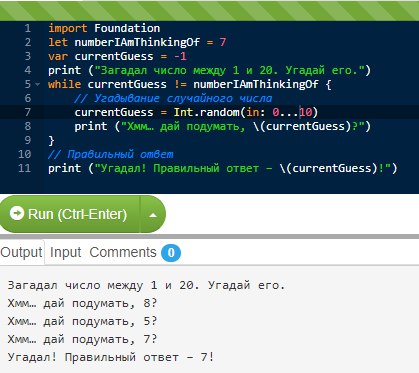Click the comments count badge 0
The image size is (419, 373).
pos(171,253)
